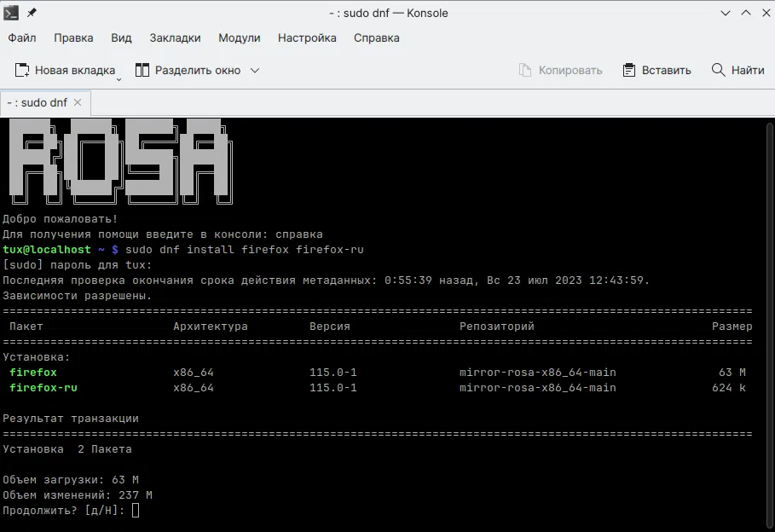Open the Правка menu
The width and height of the screenshot is (775, 532).
73,38
